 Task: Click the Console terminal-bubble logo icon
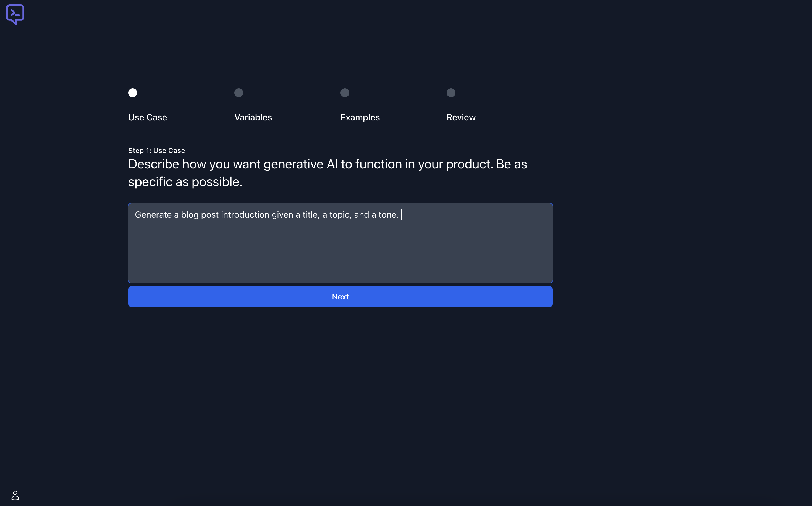pos(15,14)
